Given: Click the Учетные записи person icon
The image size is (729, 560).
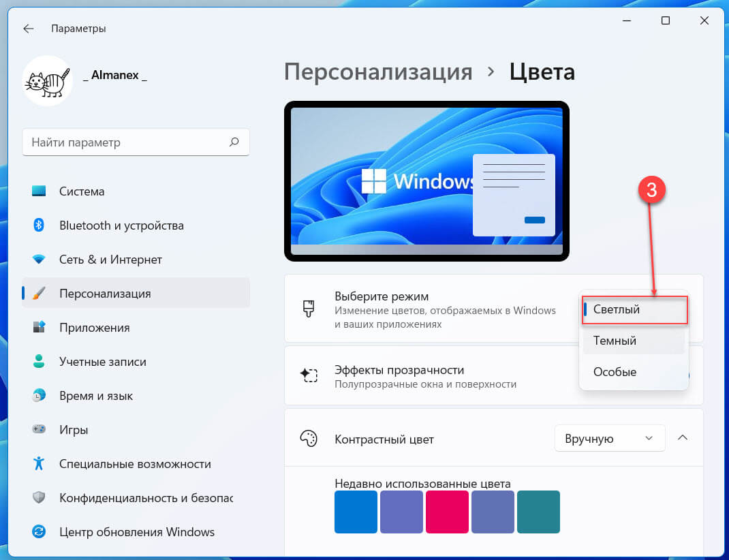Looking at the screenshot, I should pos(39,361).
